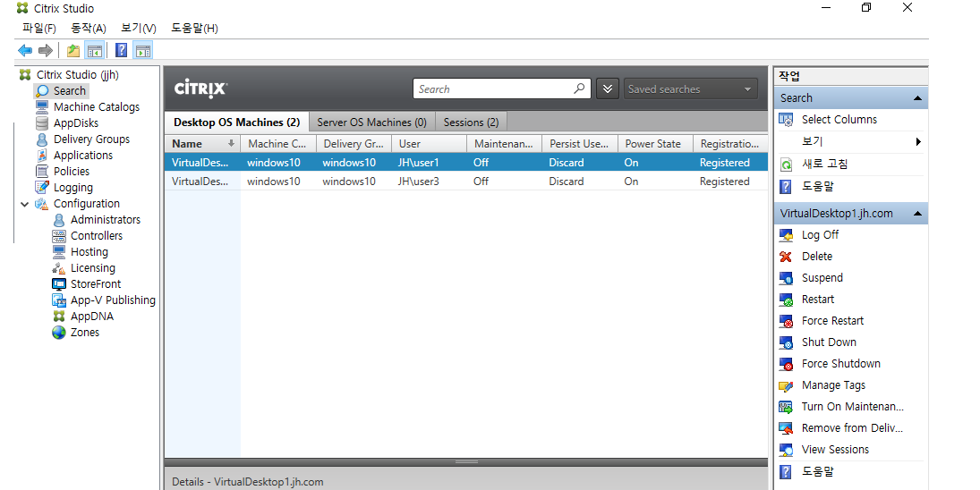This screenshot has width=980, height=490.
Task: Switch to Desktop OS Machines tab
Action: click(237, 122)
